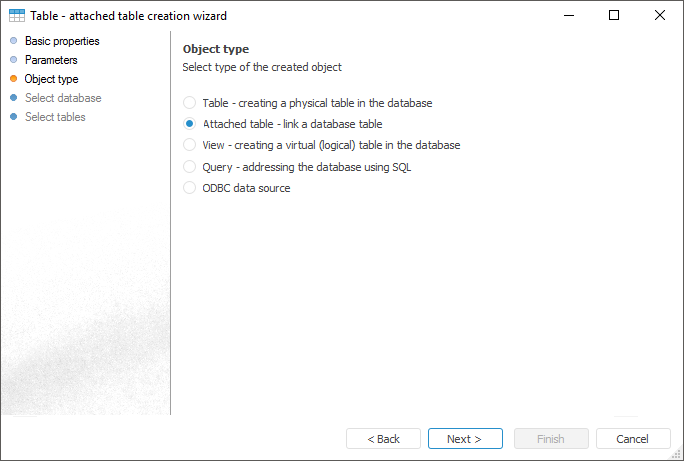The image size is (684, 461).
Task: Close the table creation wizard
Action: click(x=660, y=16)
